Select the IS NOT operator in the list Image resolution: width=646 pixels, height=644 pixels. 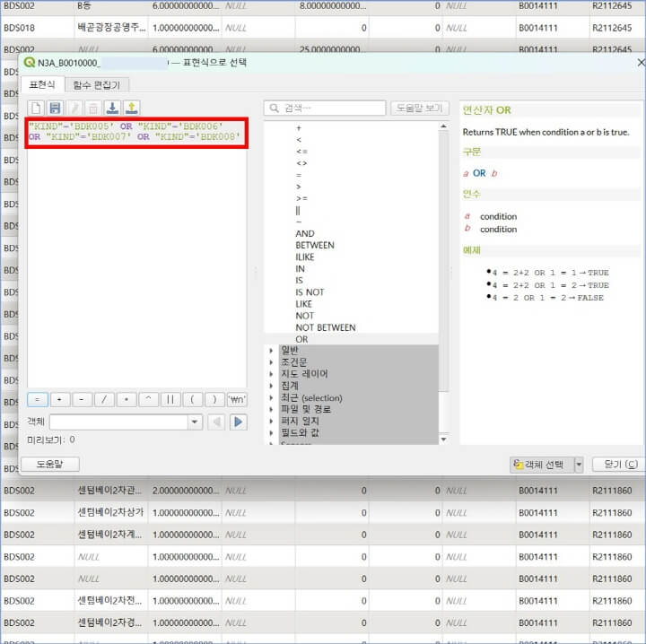tap(310, 292)
